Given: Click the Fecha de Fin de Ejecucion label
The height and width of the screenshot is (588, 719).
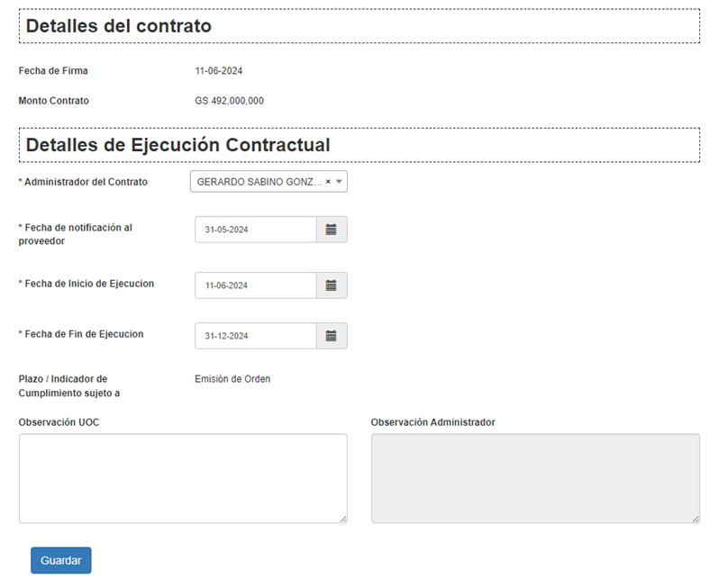Looking at the screenshot, I should (81, 334).
